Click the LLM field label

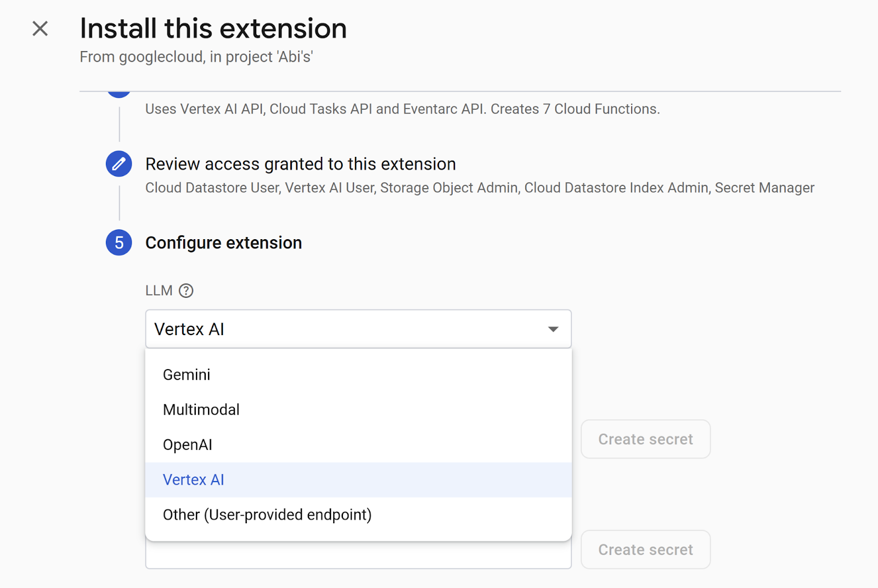coord(159,291)
